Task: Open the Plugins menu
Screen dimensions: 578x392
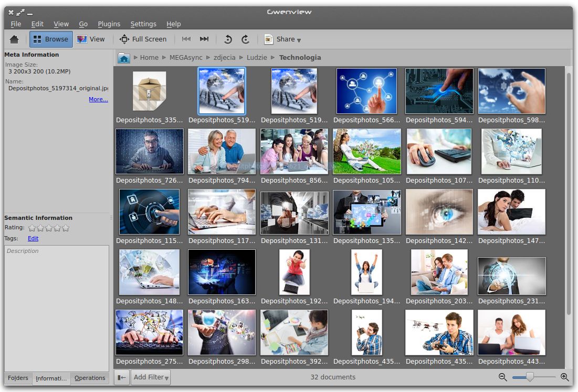Action: pos(109,24)
